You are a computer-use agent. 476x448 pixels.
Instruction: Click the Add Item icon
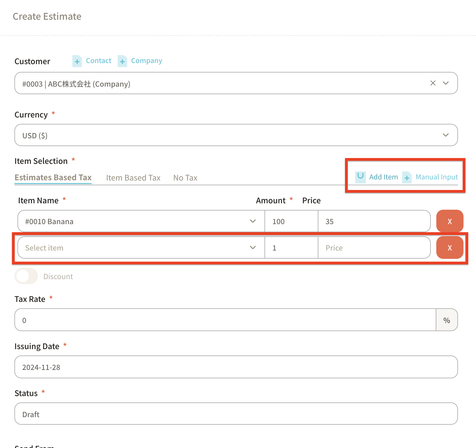pos(360,177)
